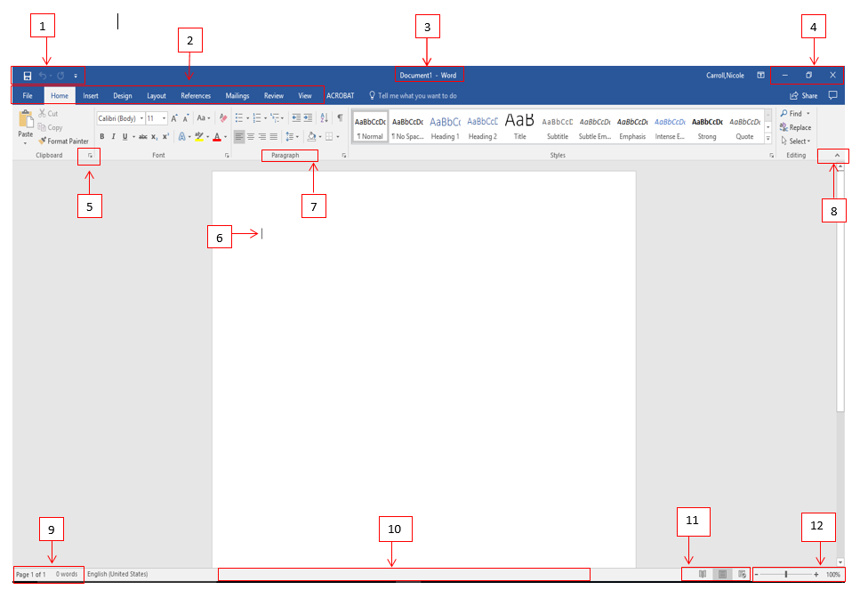Switch to the References tab

[x=196, y=96]
